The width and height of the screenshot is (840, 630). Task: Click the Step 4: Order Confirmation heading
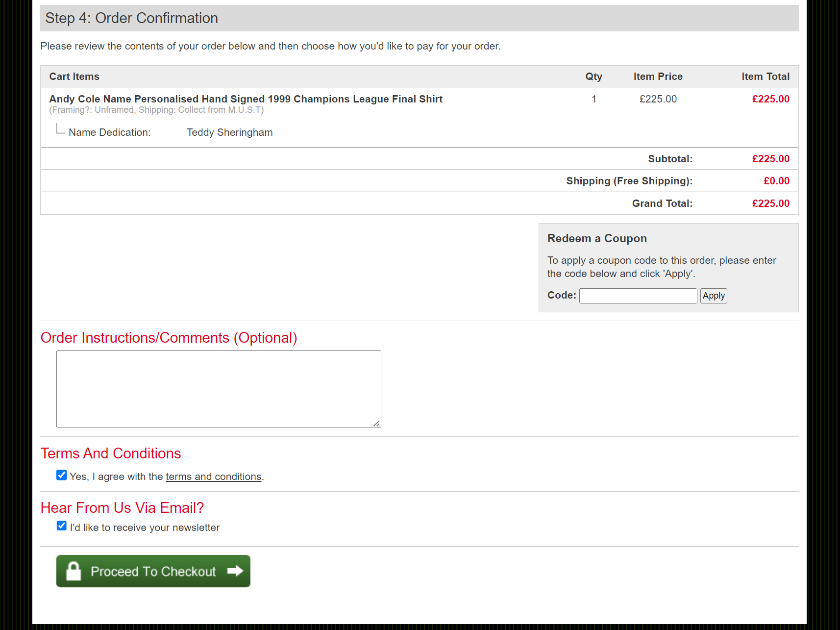pyautogui.click(x=131, y=18)
